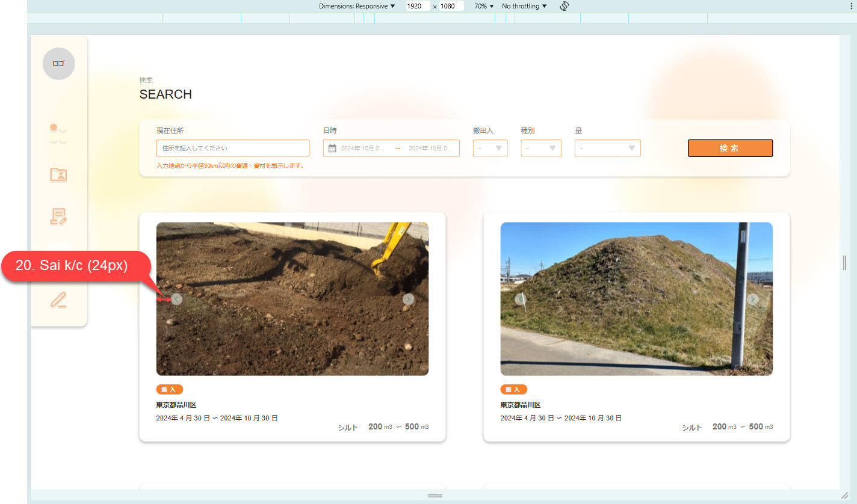This screenshot has width=857, height=504.
Task: Open the document edit sidebar icon
Action: point(58,217)
